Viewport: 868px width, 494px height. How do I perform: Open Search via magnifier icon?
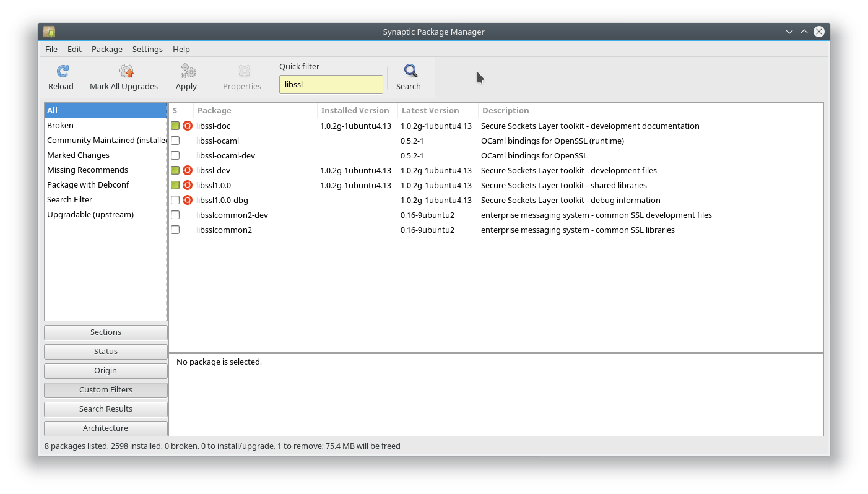point(410,71)
